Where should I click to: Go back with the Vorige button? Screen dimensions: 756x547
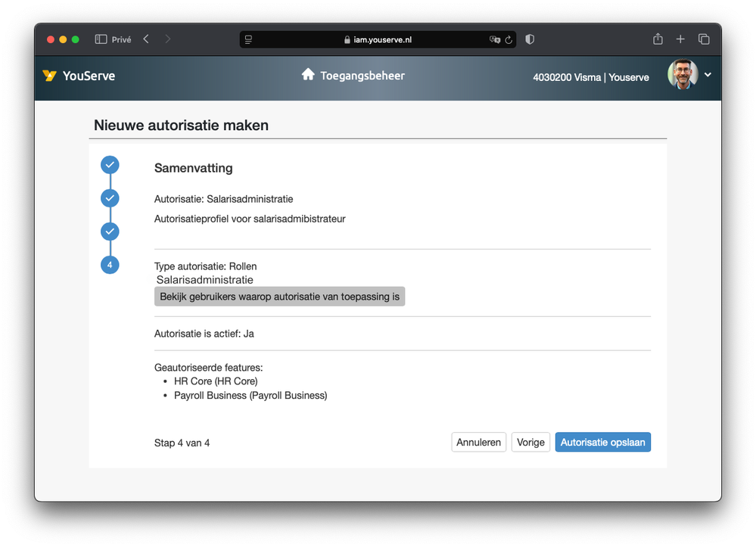coord(530,443)
